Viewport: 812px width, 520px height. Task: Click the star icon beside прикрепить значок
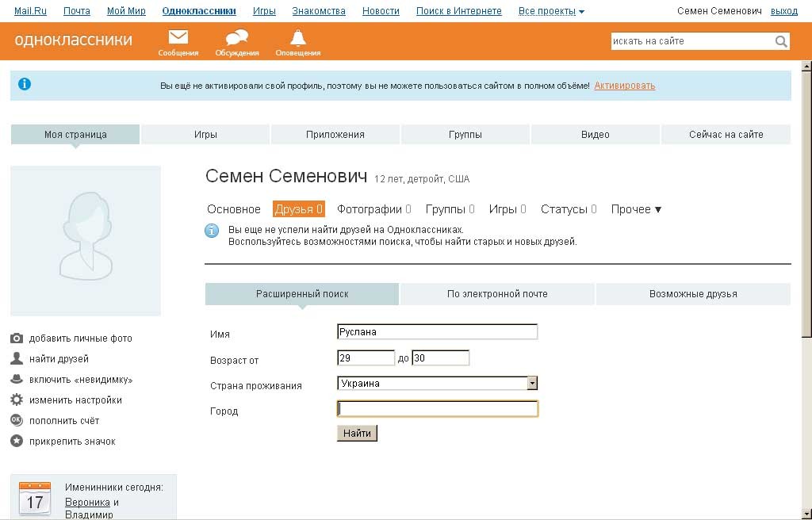pos(17,441)
